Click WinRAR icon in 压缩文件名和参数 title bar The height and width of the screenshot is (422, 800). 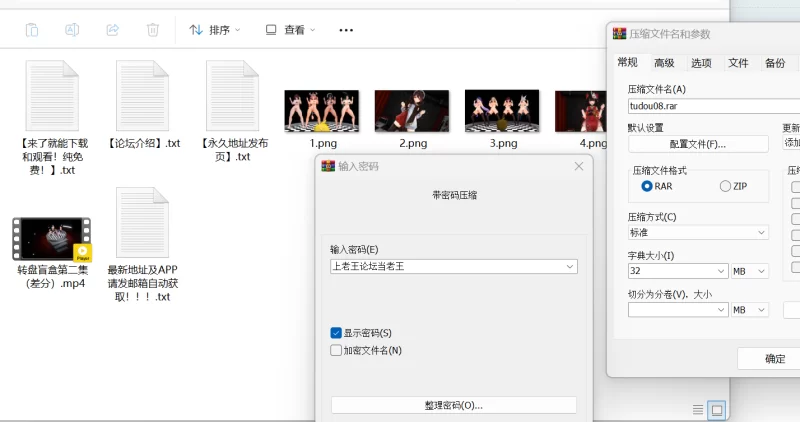pyautogui.click(x=619, y=34)
